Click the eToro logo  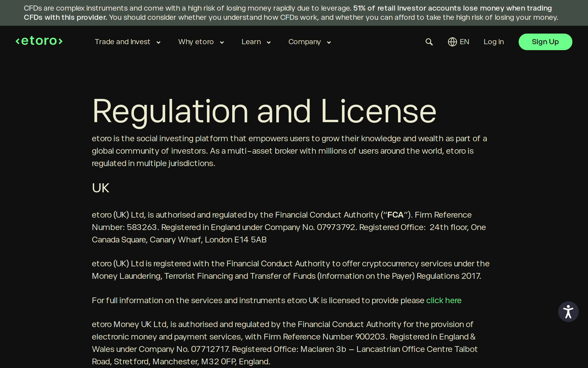39,41
